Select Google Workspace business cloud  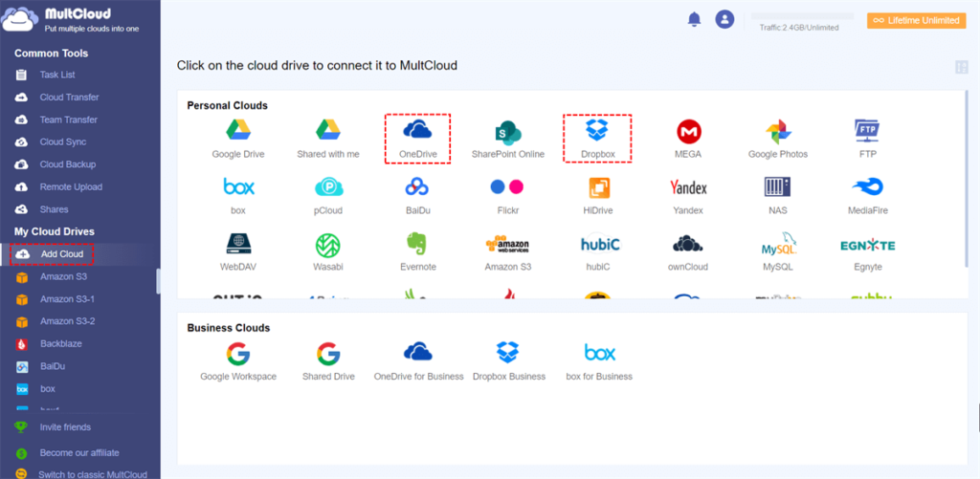click(x=238, y=362)
